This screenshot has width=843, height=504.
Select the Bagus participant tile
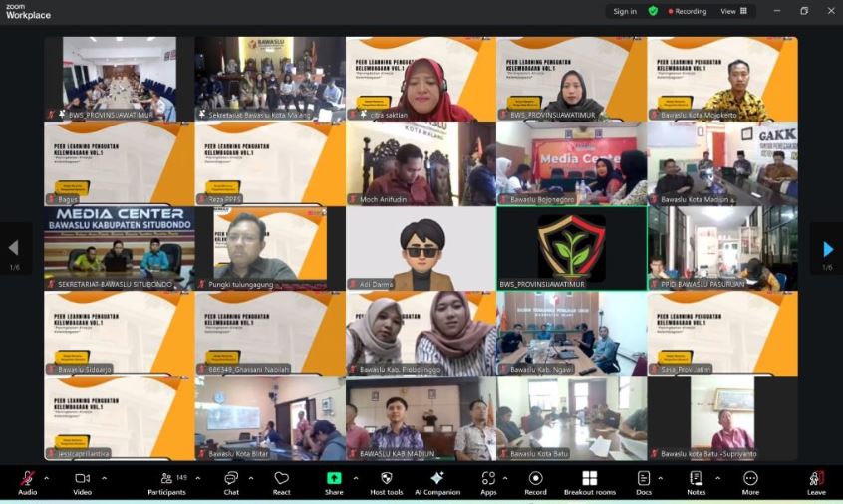point(120,163)
